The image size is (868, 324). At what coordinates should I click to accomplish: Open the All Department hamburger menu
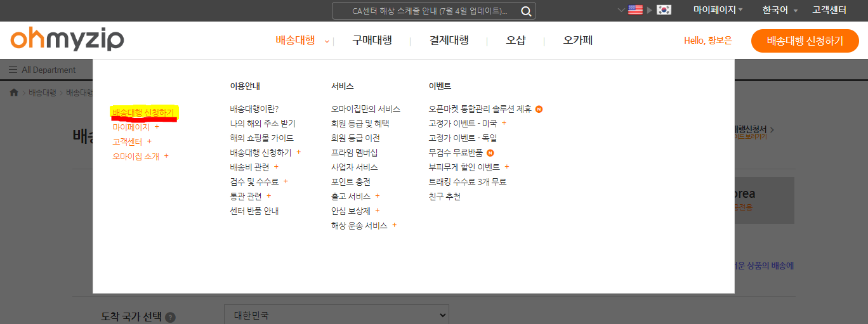(x=43, y=70)
